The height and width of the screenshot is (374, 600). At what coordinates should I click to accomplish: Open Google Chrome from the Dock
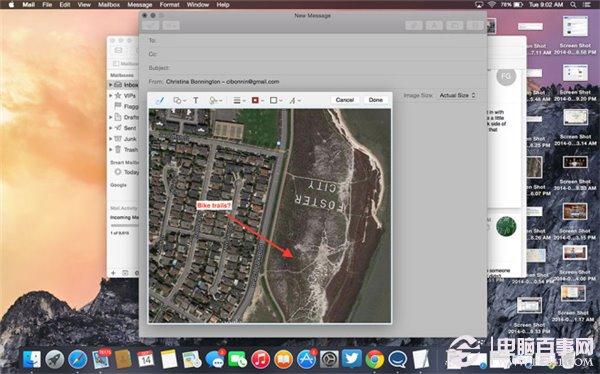pyautogui.click(x=375, y=359)
